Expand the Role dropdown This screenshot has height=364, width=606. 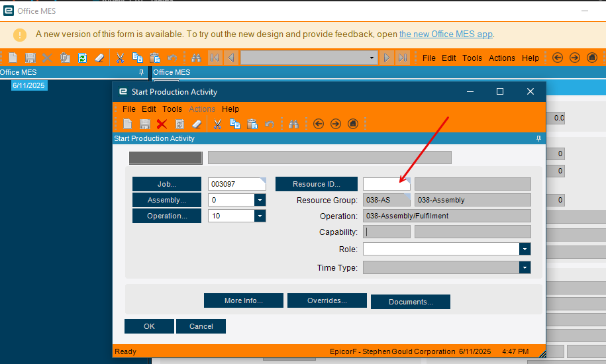pyautogui.click(x=525, y=249)
